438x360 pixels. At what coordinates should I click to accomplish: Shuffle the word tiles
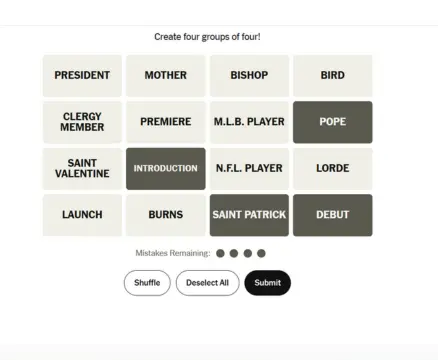coord(147,283)
